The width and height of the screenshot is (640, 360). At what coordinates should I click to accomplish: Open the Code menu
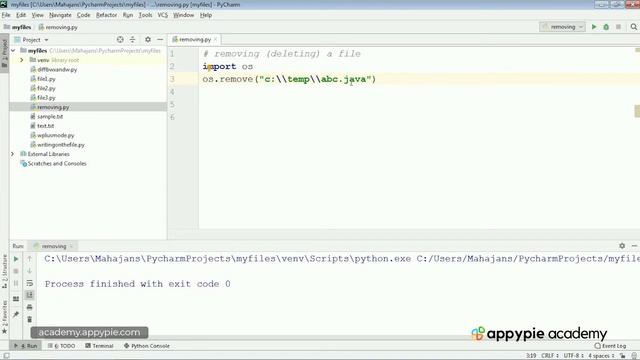pos(83,15)
